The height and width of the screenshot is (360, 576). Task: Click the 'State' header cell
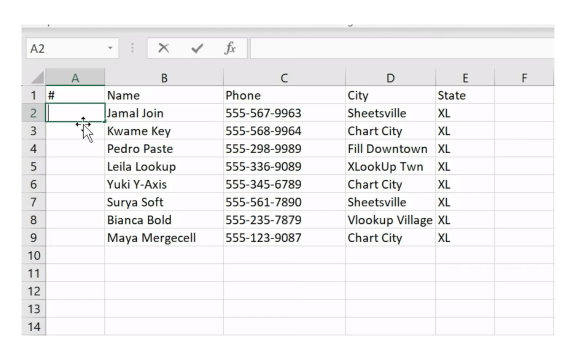coord(465,95)
